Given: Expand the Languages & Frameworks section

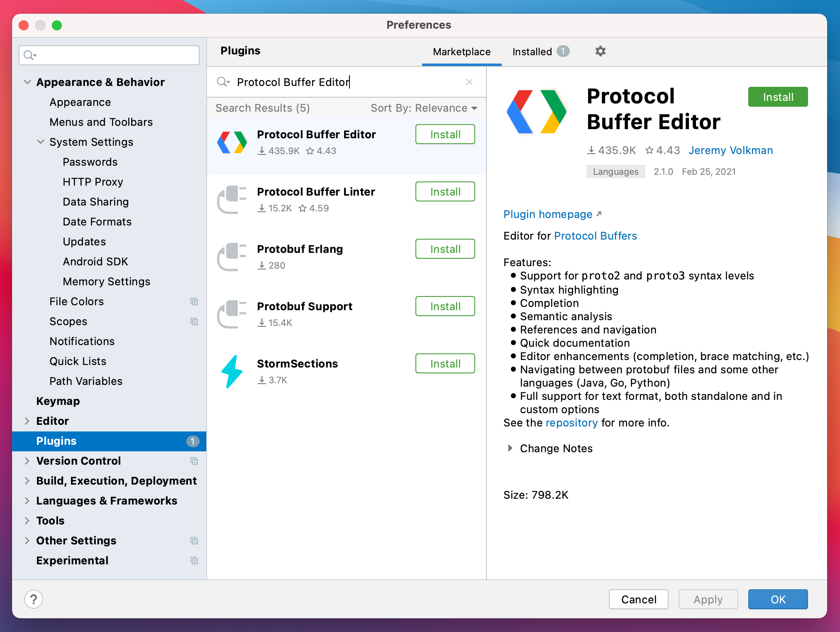Looking at the screenshot, I should tap(27, 501).
